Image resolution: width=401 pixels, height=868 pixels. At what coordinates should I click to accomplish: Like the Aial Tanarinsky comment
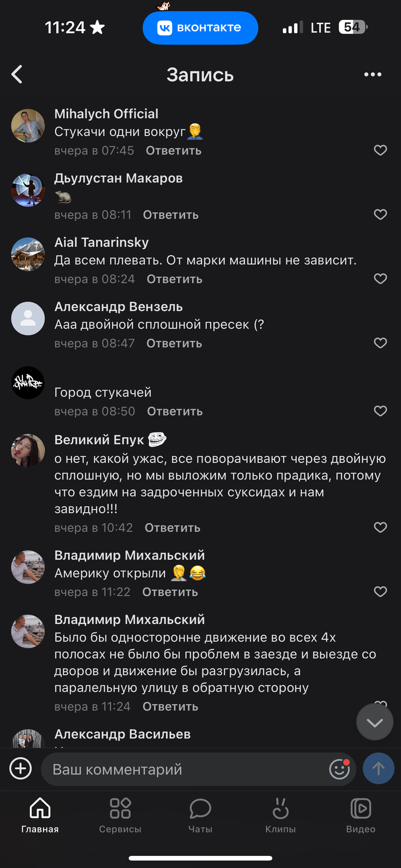click(x=380, y=279)
